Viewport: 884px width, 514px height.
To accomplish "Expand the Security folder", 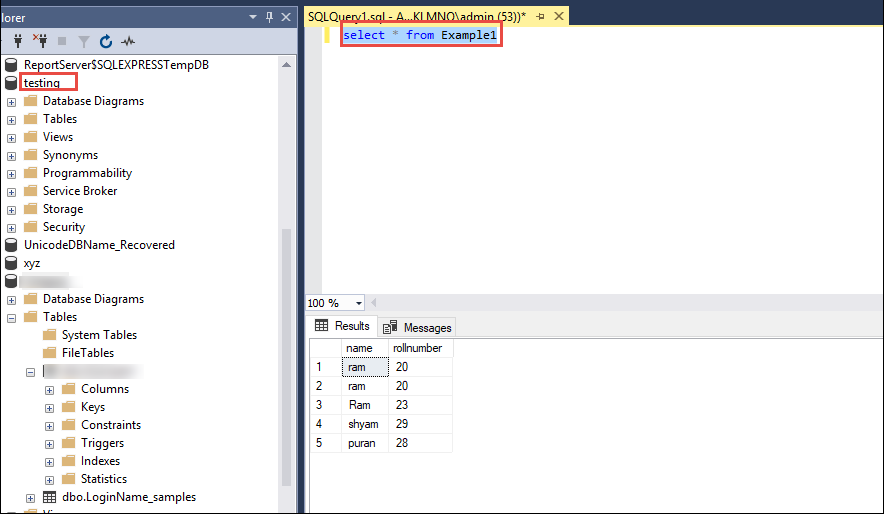I will tap(11, 228).
